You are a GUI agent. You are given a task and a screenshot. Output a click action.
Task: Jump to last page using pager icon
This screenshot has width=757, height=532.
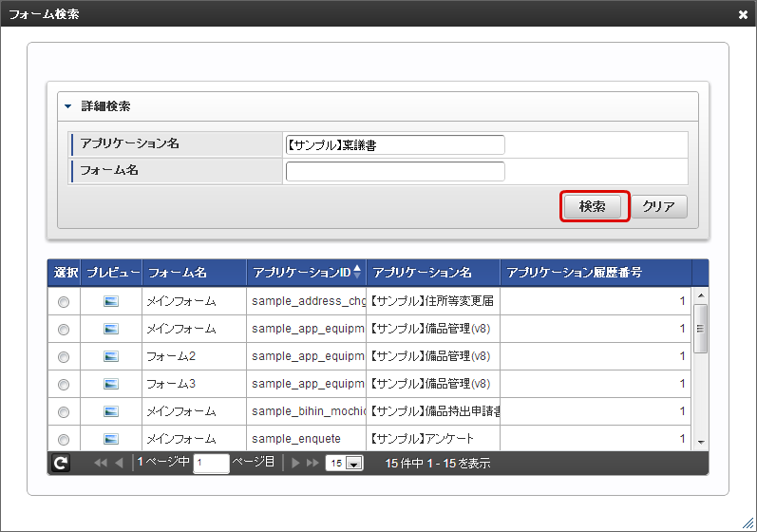coord(312,464)
